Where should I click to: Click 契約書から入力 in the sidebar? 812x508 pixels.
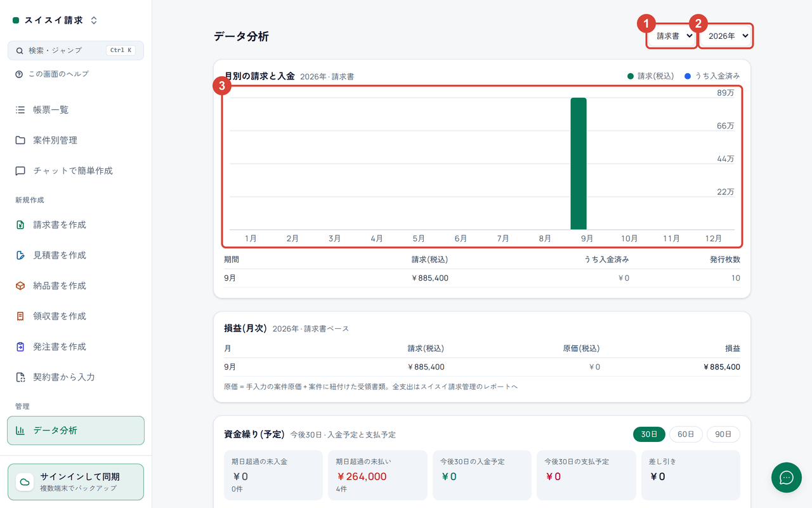pos(75,377)
